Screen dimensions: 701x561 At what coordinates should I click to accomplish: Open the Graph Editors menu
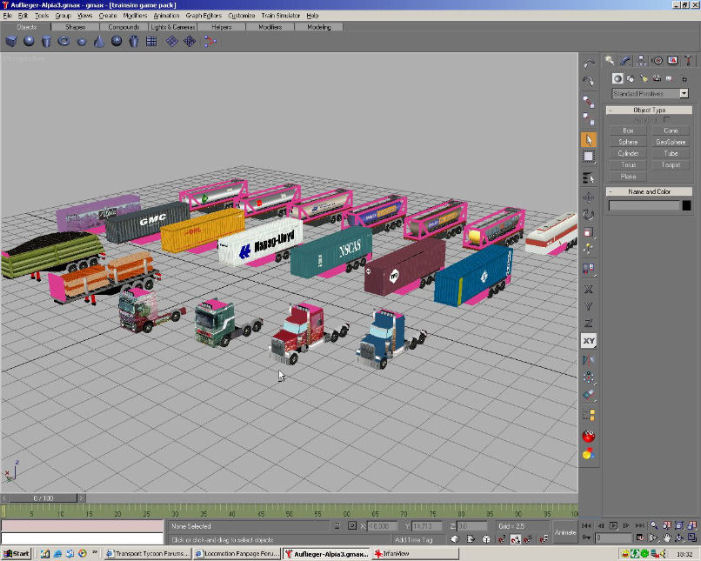coord(203,15)
